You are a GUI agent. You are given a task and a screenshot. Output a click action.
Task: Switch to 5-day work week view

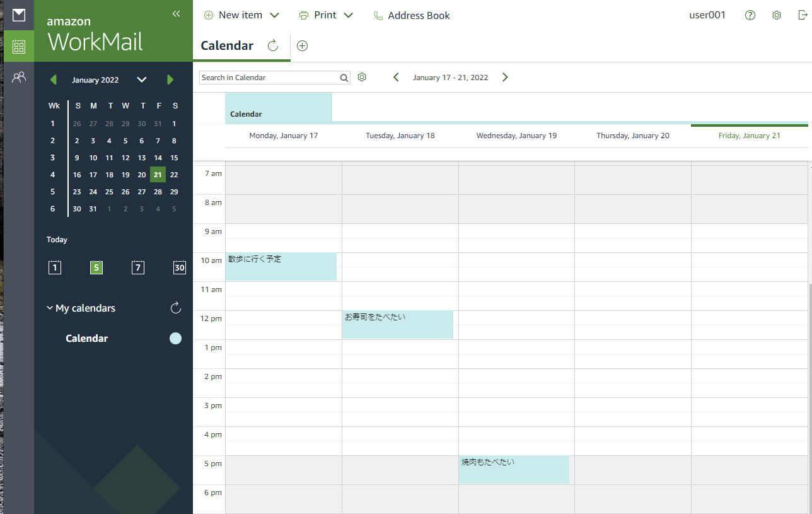(x=96, y=267)
